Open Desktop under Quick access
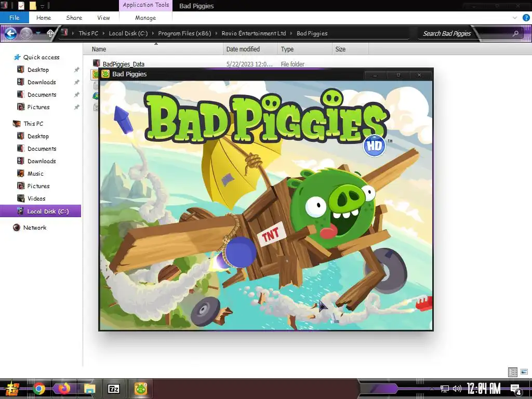Image resolution: width=532 pixels, height=399 pixels. pyautogui.click(x=38, y=70)
